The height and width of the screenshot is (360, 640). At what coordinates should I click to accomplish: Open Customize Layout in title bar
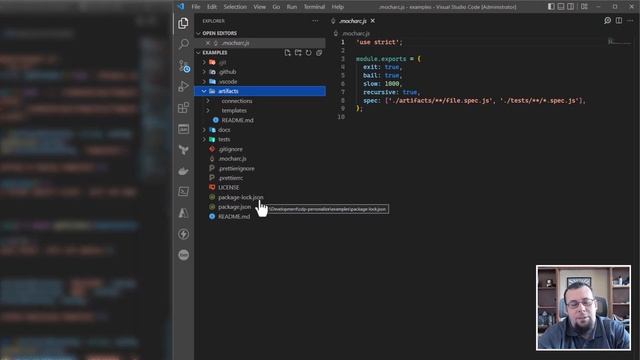click(x=584, y=7)
